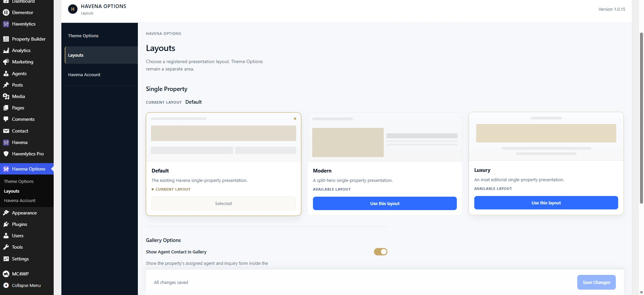Screen dimensions: 644x295
Task: Click the MC4WP circular icon
Action: click(6, 274)
